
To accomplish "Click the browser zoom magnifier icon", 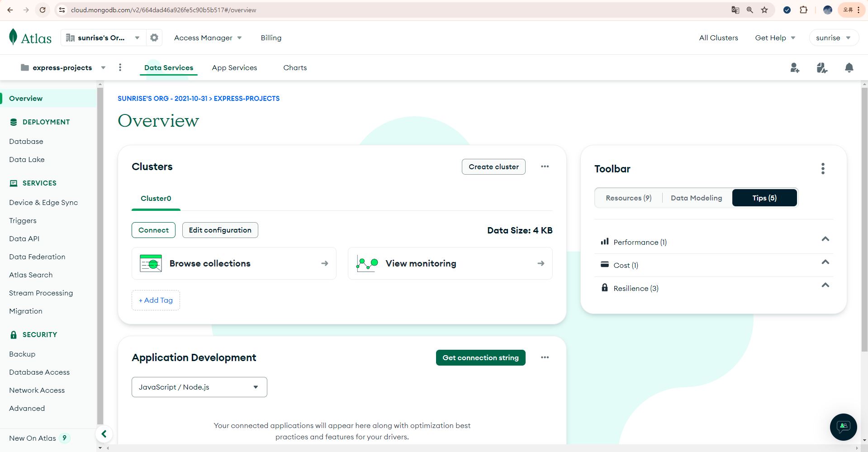I will pos(750,10).
